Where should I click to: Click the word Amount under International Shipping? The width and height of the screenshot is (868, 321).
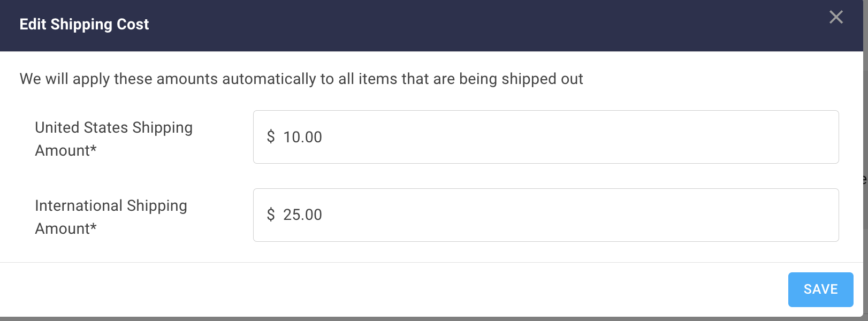pyautogui.click(x=62, y=229)
